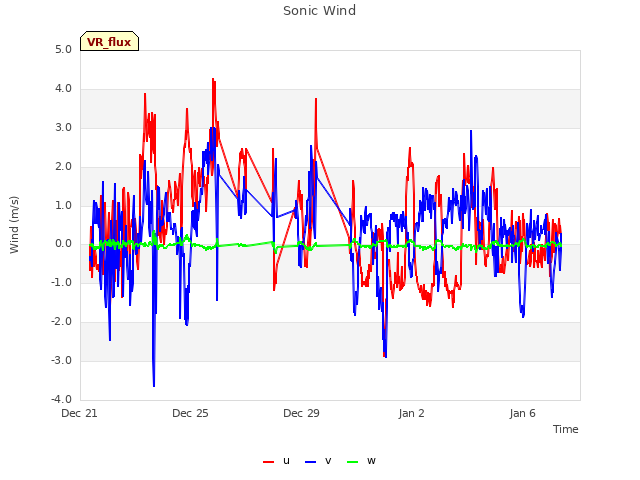
Task: Click the 0.0 y-axis tick label
Action: point(63,244)
